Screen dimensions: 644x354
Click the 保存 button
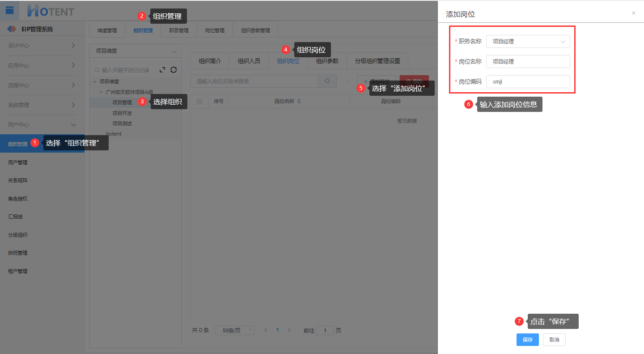tap(528, 340)
